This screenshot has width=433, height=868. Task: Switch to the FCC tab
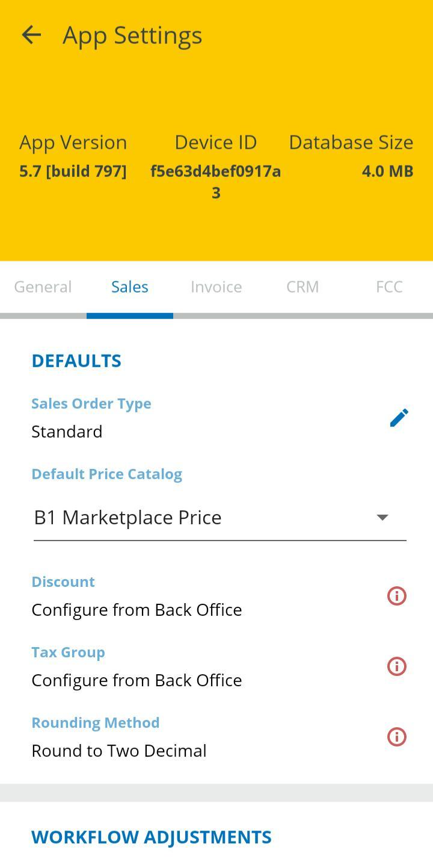coord(389,287)
